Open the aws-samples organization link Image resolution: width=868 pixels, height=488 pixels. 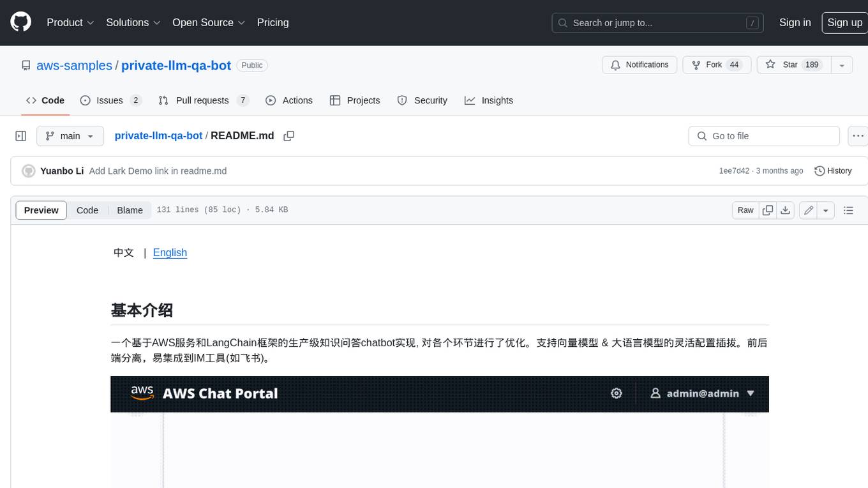74,65
